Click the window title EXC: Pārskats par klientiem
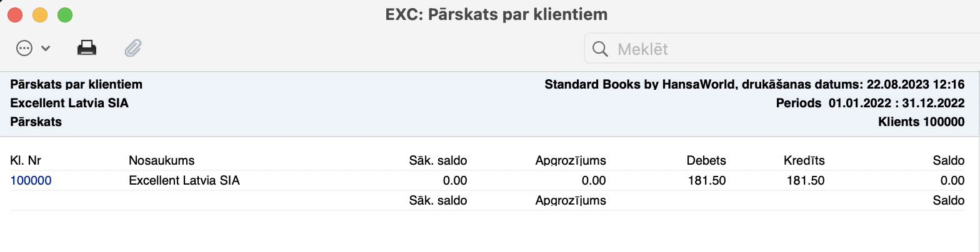 pos(497,14)
